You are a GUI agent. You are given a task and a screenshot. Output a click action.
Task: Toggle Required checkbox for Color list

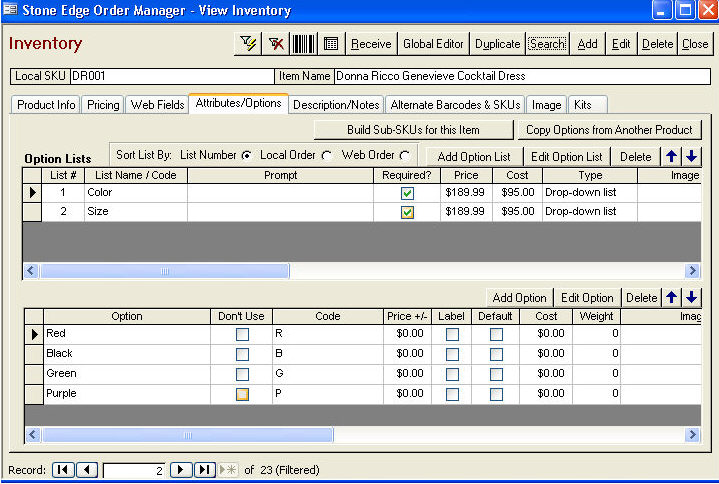coord(407,193)
